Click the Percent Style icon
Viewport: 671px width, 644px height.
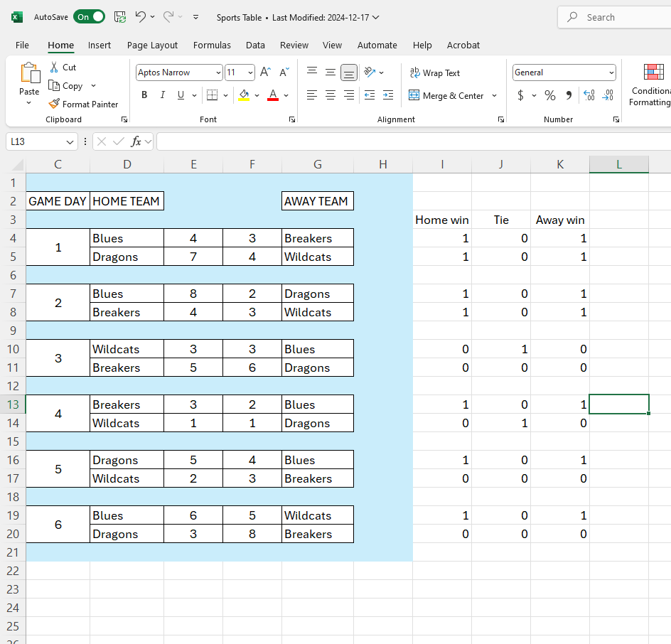click(549, 95)
